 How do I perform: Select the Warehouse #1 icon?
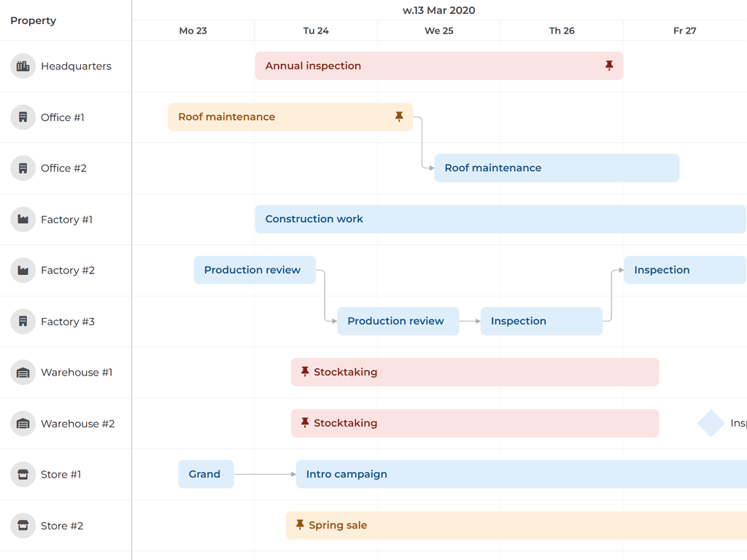click(23, 372)
